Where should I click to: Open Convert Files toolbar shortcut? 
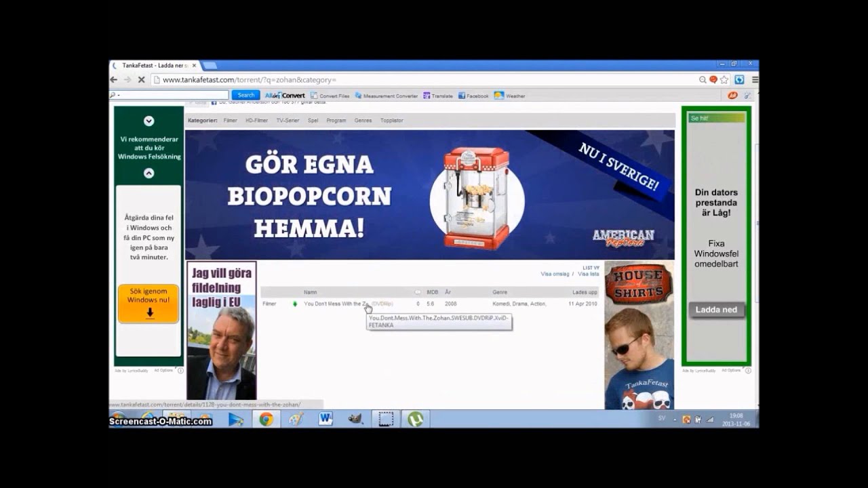pos(330,96)
